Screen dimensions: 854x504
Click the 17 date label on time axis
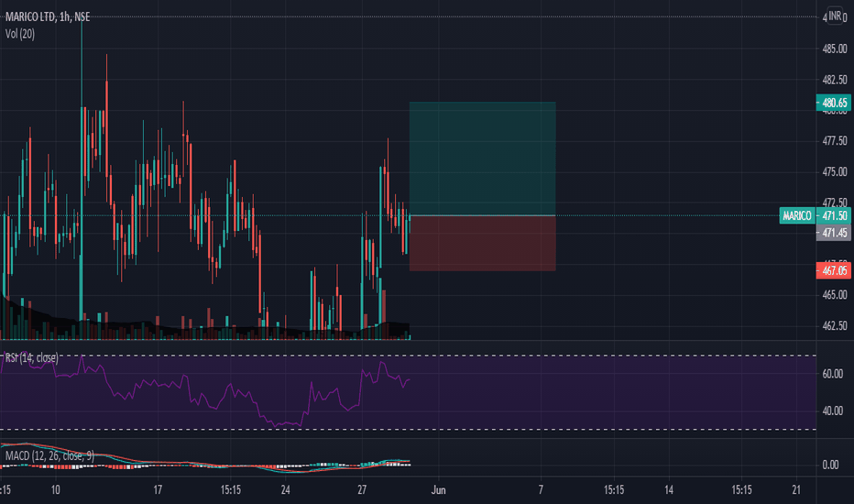[x=158, y=490]
